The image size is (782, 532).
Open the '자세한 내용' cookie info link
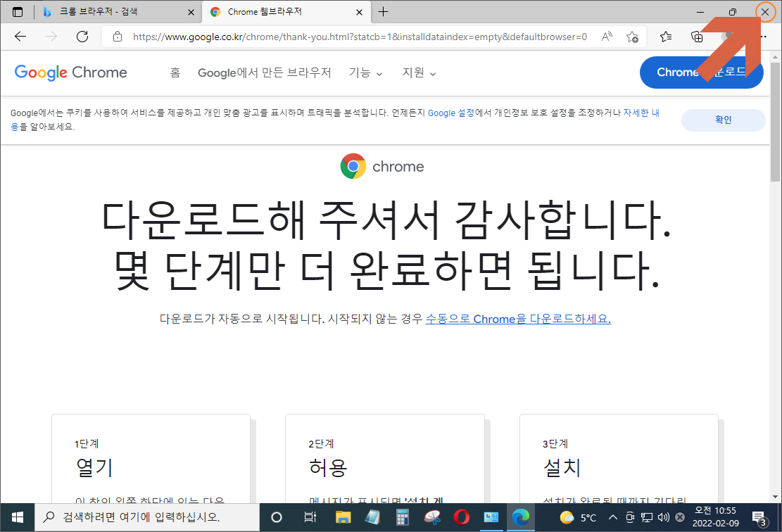point(641,113)
